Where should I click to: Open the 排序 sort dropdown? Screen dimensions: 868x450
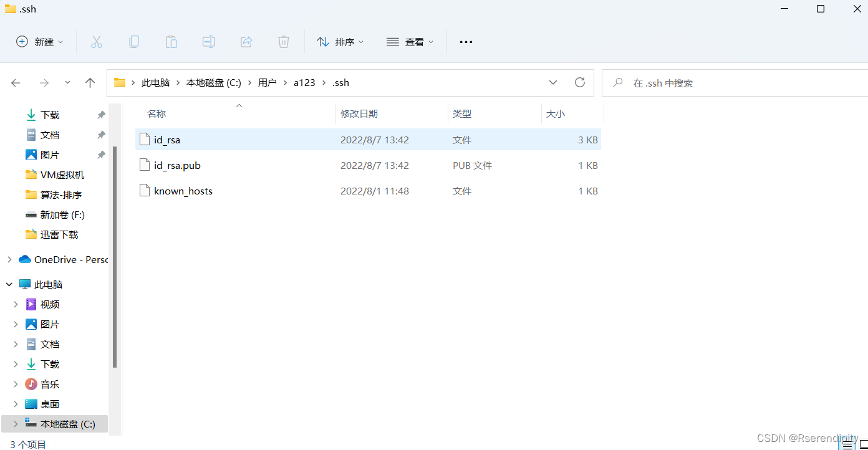coord(340,42)
